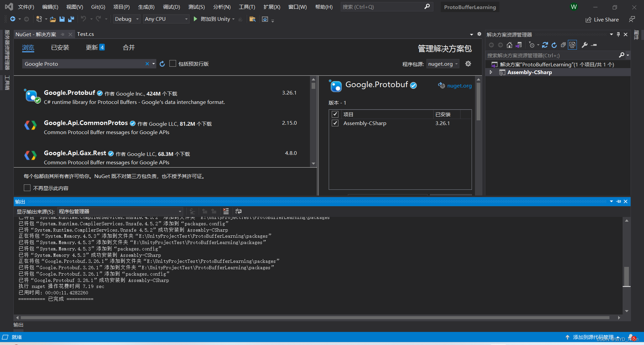Click the save all icon in the toolbar
Viewport: 644px width, 345px height.
point(71,19)
